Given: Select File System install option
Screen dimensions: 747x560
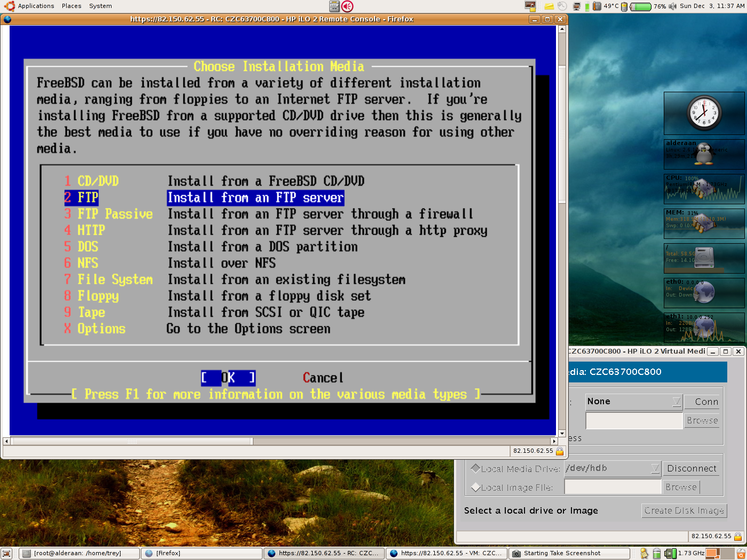Looking at the screenshot, I should coord(235,279).
